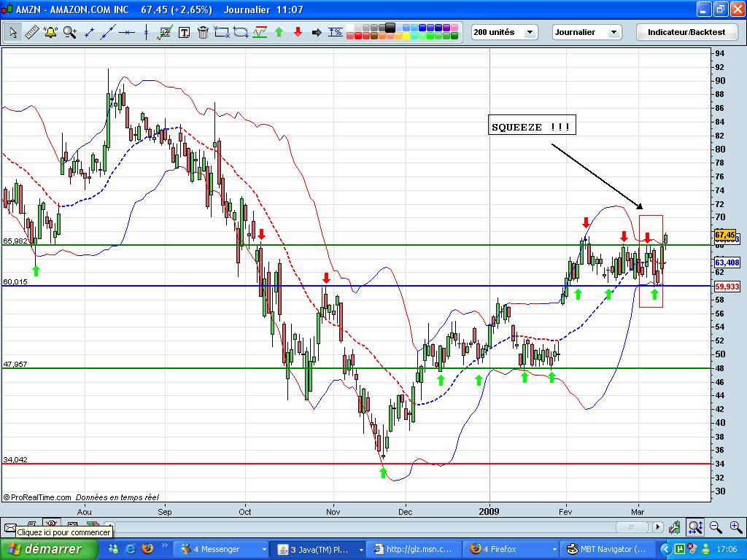Pick the dark green color swatch
Viewport: 747px width, 560px height.
(x=454, y=36)
